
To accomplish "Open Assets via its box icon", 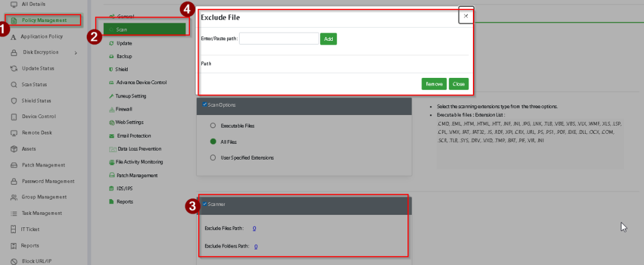I will click(x=14, y=149).
